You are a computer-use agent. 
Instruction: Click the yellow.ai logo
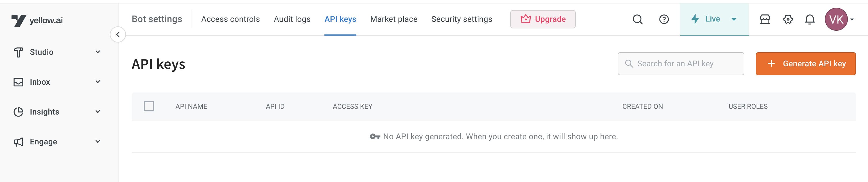(x=37, y=20)
